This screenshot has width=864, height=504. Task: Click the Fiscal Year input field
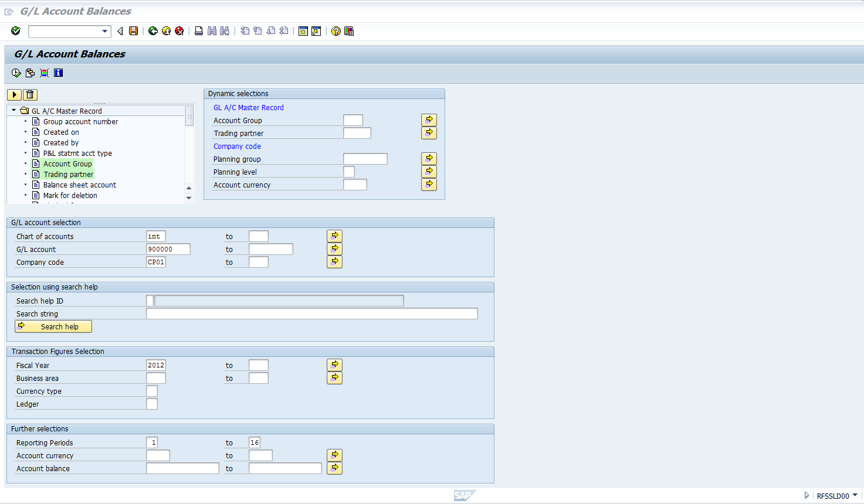[157, 365]
